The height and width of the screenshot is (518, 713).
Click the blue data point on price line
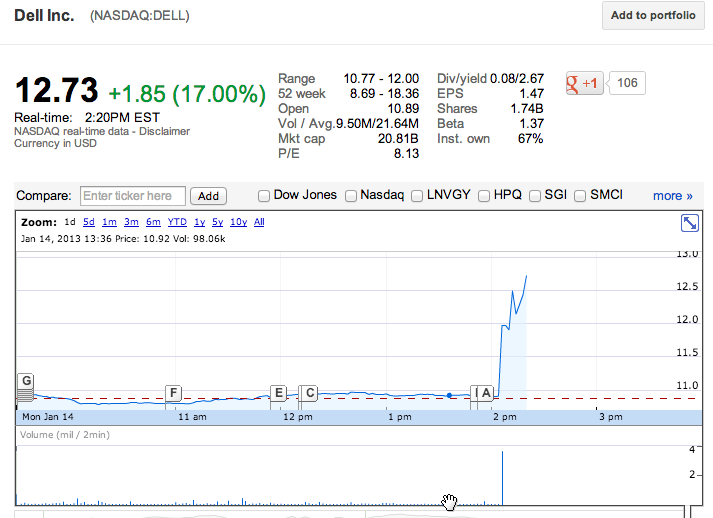point(449,395)
